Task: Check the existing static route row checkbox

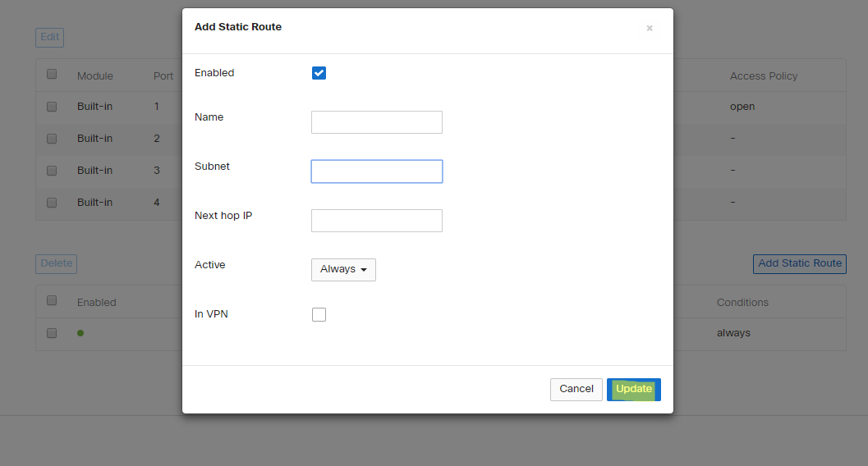Action: 52,333
